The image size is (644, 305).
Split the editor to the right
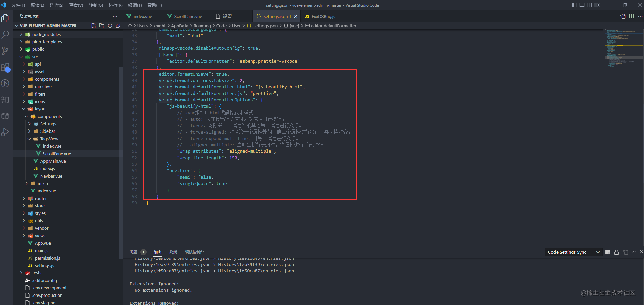tap(631, 16)
